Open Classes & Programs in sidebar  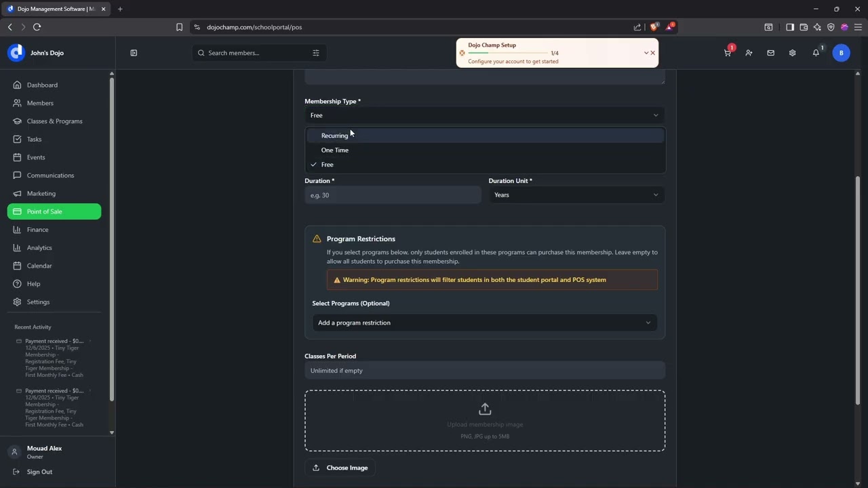[x=54, y=121]
